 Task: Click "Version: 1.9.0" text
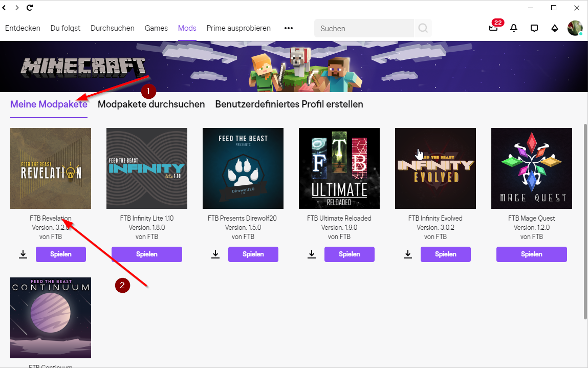point(339,228)
